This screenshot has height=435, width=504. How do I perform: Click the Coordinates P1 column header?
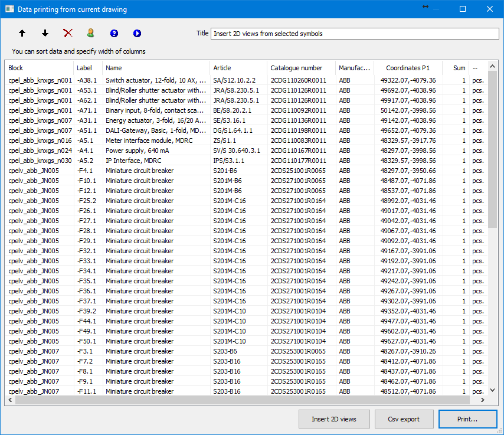[x=408, y=68]
